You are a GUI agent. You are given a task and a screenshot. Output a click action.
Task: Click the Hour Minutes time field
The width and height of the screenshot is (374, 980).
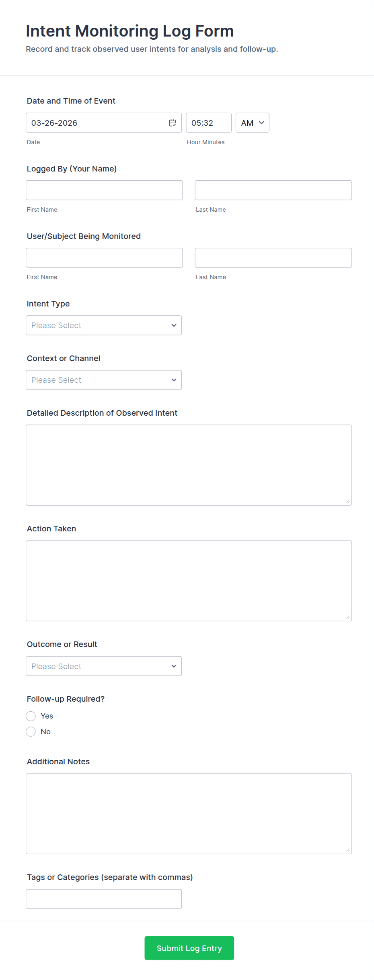pyautogui.click(x=208, y=123)
